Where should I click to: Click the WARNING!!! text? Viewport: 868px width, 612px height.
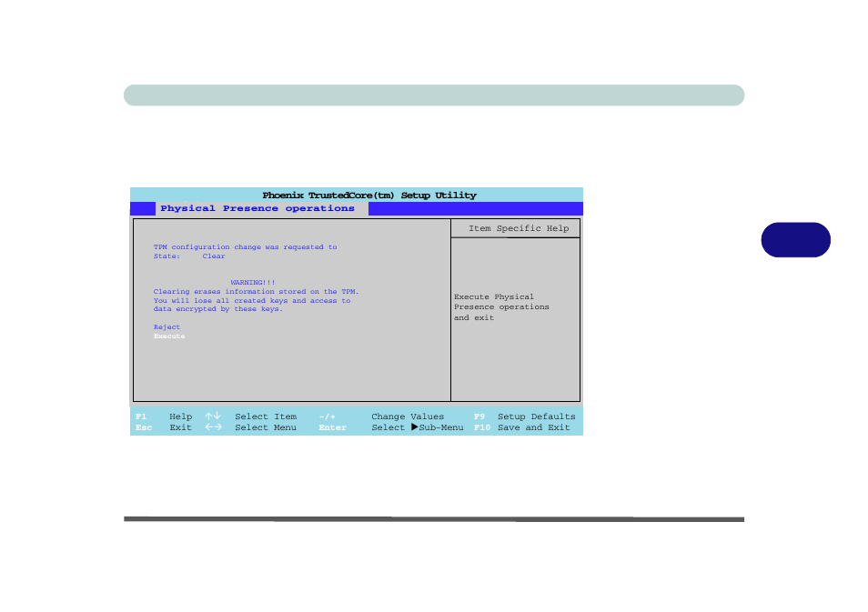tap(252, 282)
